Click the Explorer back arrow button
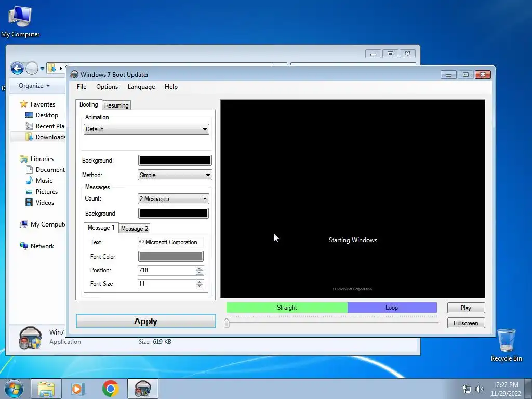This screenshot has width=532, height=399. pyautogui.click(x=17, y=68)
